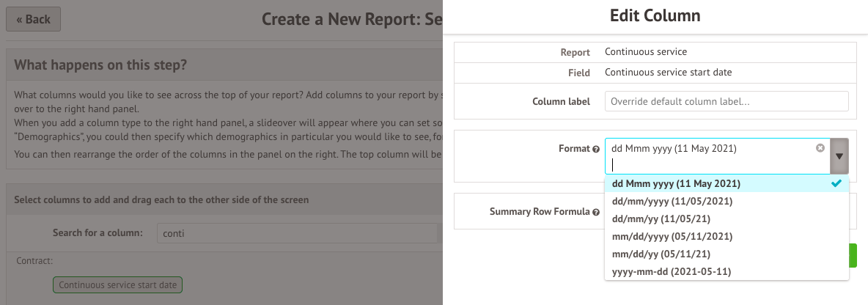868x305 pixels.
Task: Select mm/dd/yyyy (05/11/2021) format option
Action: (x=672, y=236)
